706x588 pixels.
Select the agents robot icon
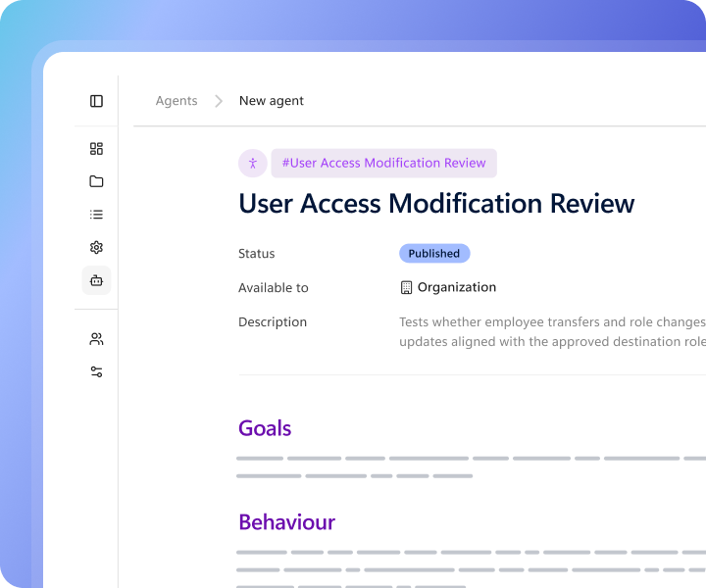pyautogui.click(x=96, y=280)
